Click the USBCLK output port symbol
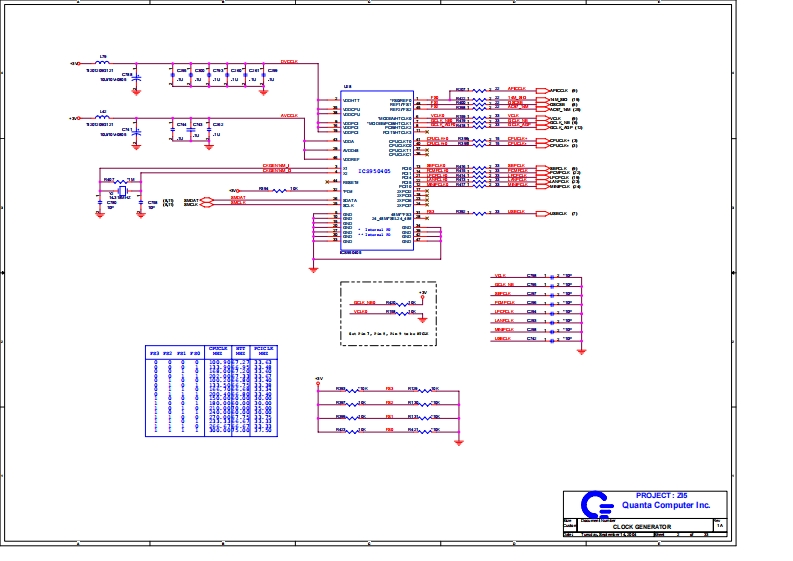793x561 pixels. tap(542, 213)
